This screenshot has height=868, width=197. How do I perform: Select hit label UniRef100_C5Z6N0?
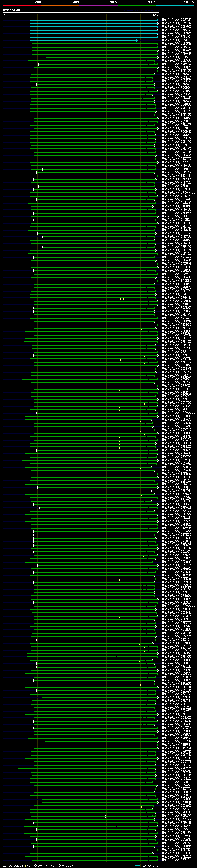pyautogui.click(x=177, y=423)
